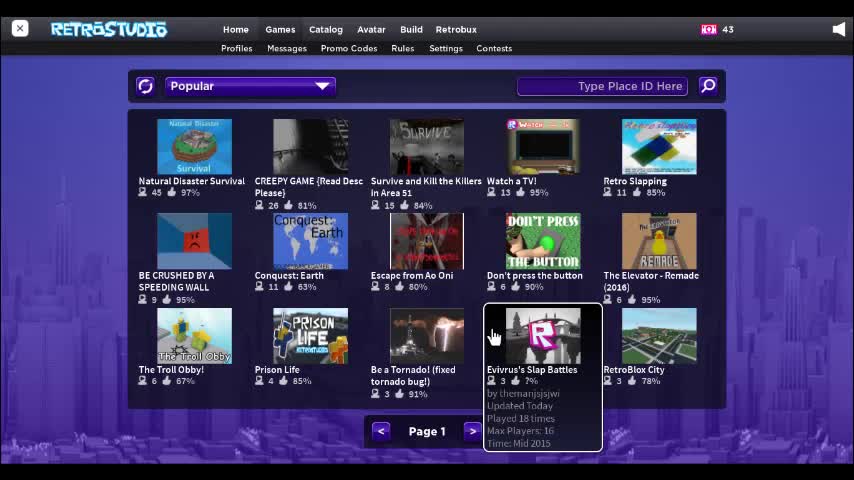This screenshot has height=480, width=854.
Task: Click the Prison Life title text
Action: pyautogui.click(x=277, y=369)
